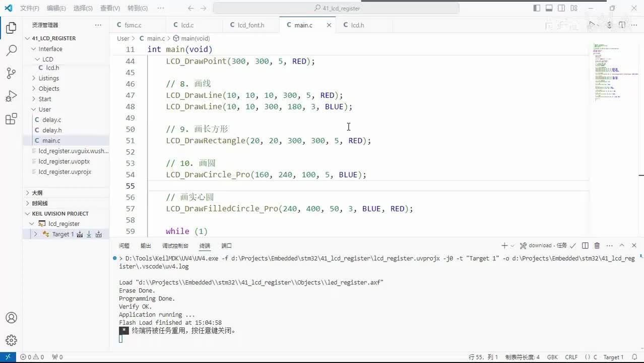This screenshot has height=363, width=644.
Task: Open the 转到(G) menu
Action: [138, 8]
